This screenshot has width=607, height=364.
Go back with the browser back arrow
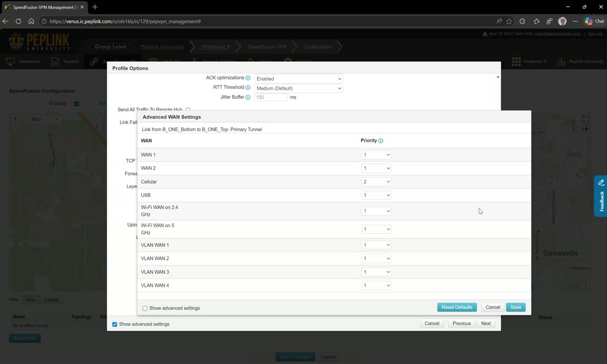[6, 22]
